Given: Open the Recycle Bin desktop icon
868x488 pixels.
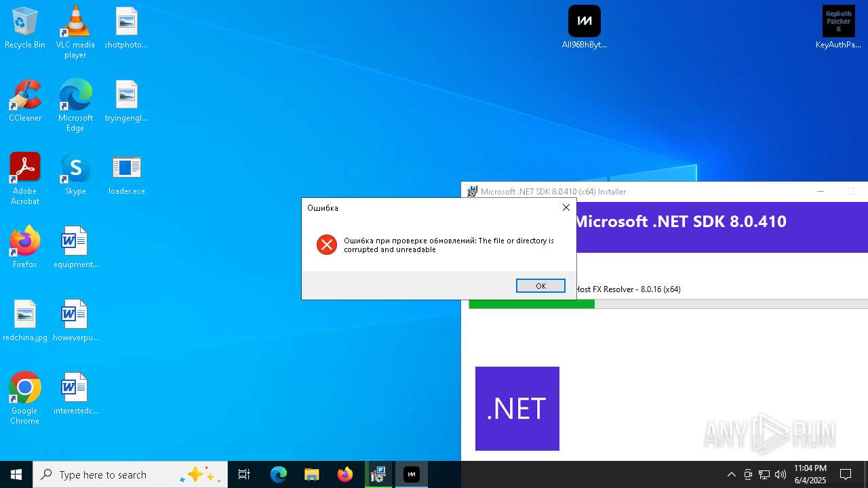Looking at the screenshot, I should 25,28.
